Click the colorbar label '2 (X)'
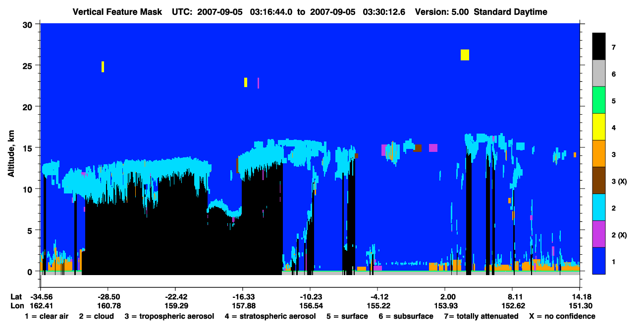Image resolution: width=644 pixels, height=330 pixels. (619, 235)
